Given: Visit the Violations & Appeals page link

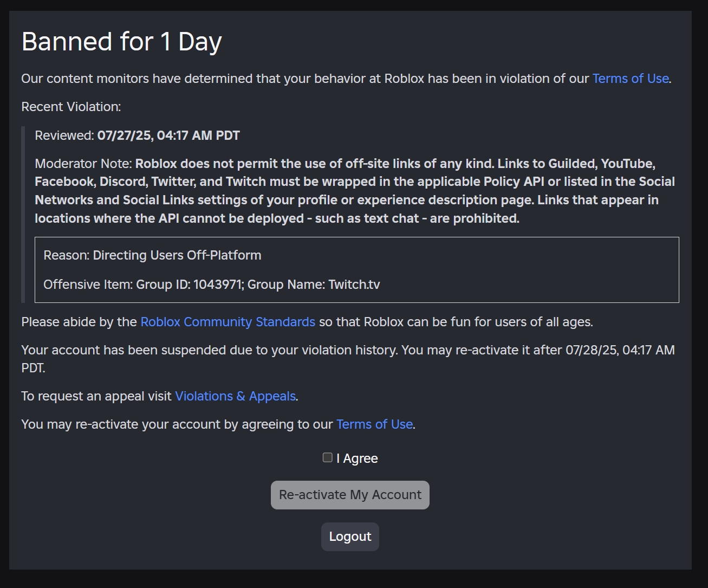Looking at the screenshot, I should click(x=235, y=396).
